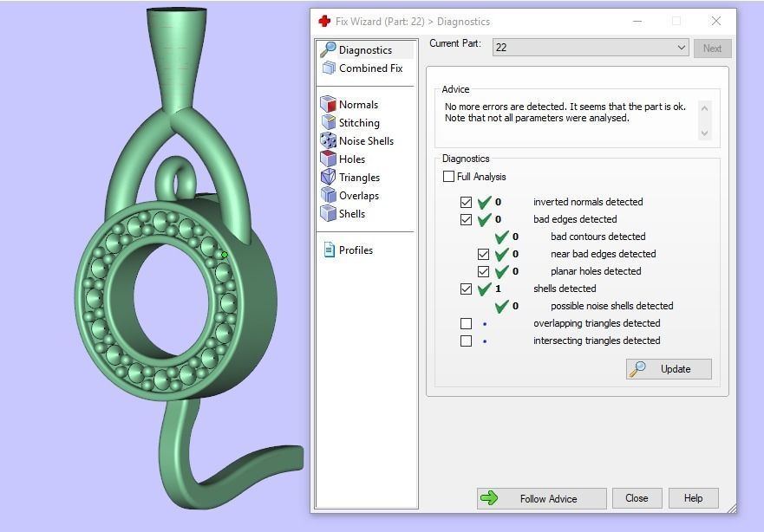764x532 pixels.
Task: Go to Noise Shells page
Action: [x=367, y=140]
